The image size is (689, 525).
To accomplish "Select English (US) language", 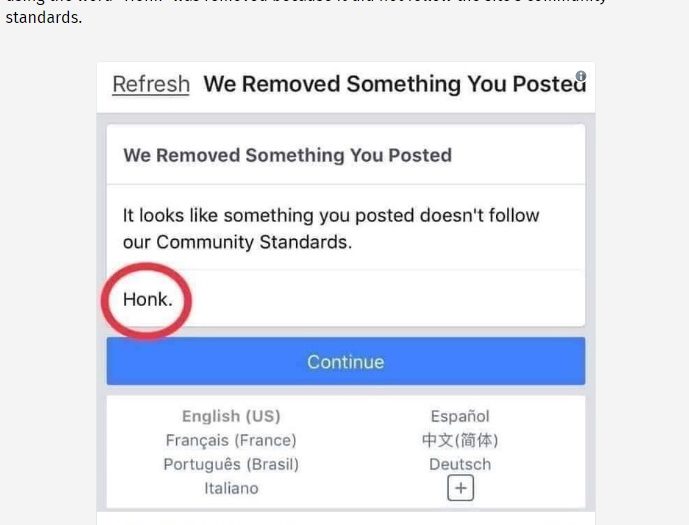I will point(231,416).
